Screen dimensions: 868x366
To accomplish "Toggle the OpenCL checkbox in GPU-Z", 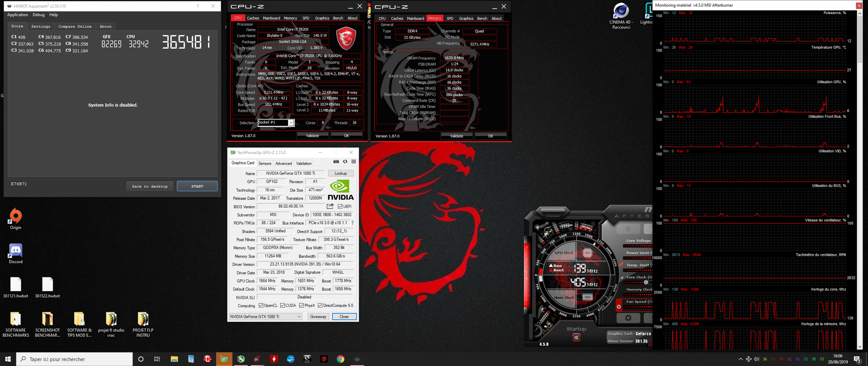I will click(x=261, y=305).
